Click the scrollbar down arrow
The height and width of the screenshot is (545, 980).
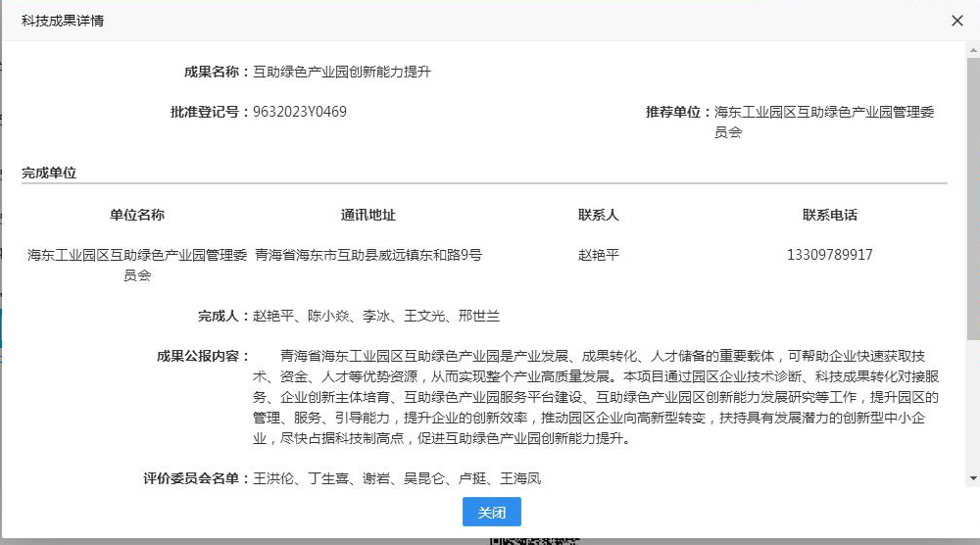tap(972, 477)
